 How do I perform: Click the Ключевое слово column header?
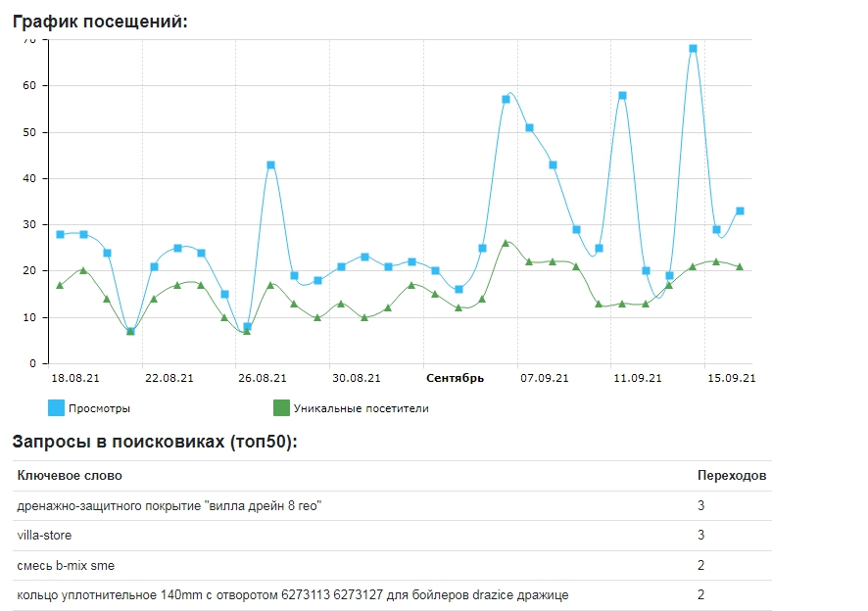pyautogui.click(x=70, y=476)
